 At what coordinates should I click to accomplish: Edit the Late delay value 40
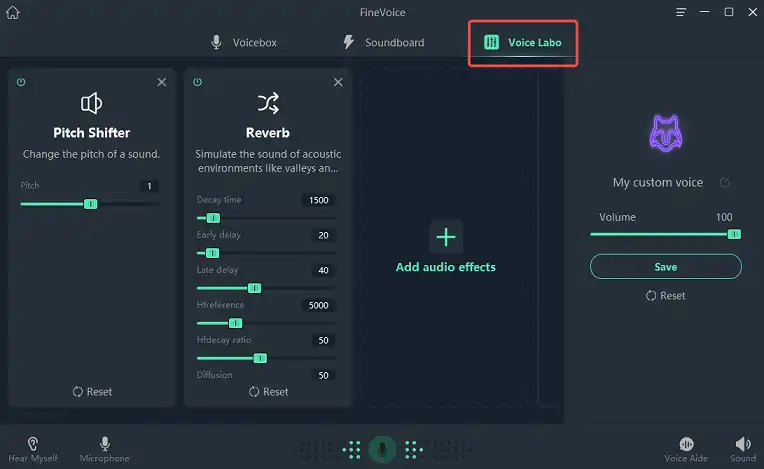[x=324, y=270]
